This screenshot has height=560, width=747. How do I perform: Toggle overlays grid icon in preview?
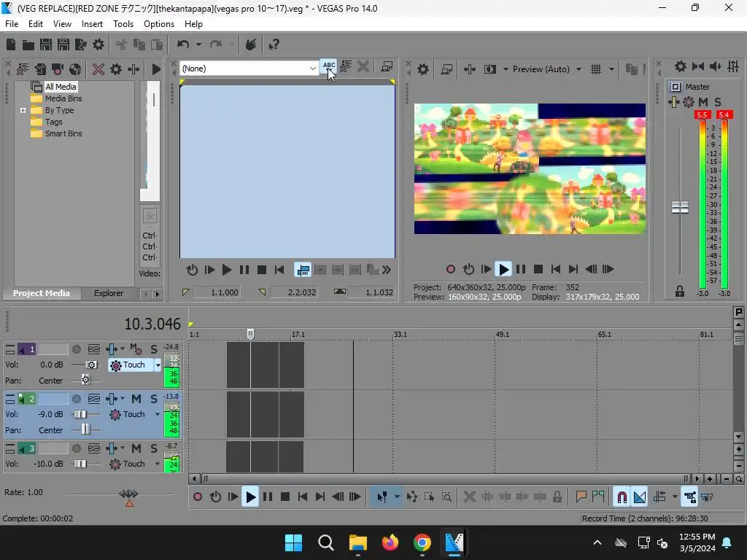click(x=595, y=69)
